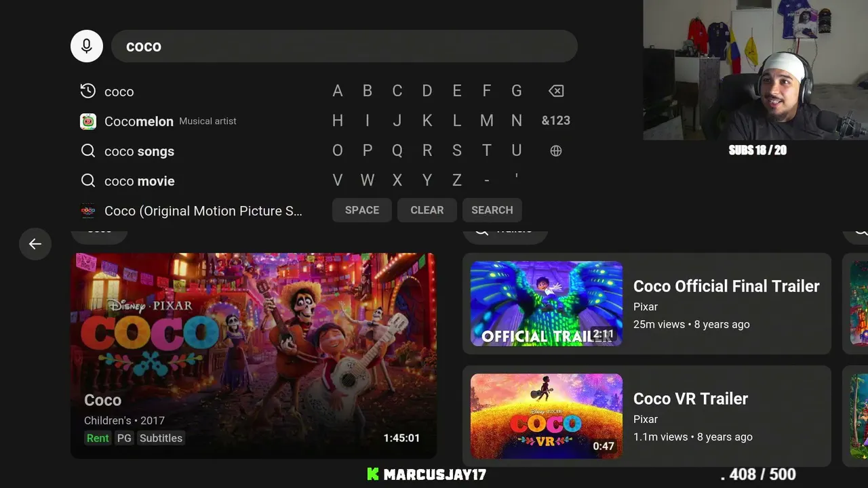This screenshot has width=868, height=488.
Task: Hit the SEARCH key
Action: point(492,210)
